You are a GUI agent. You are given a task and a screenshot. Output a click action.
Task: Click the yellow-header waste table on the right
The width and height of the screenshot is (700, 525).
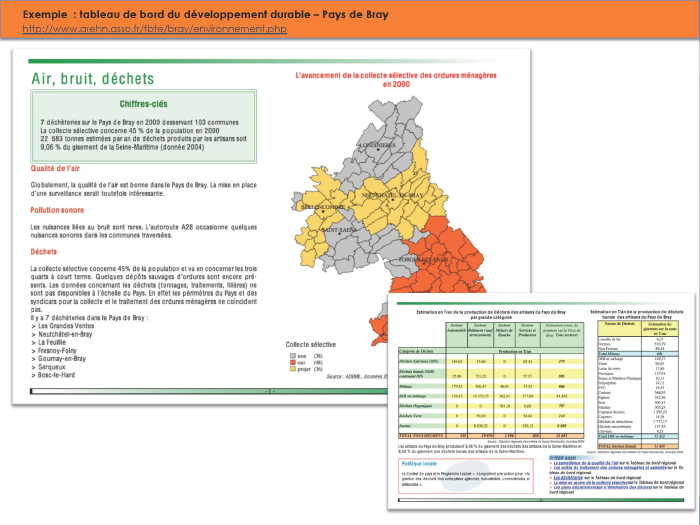(x=638, y=384)
